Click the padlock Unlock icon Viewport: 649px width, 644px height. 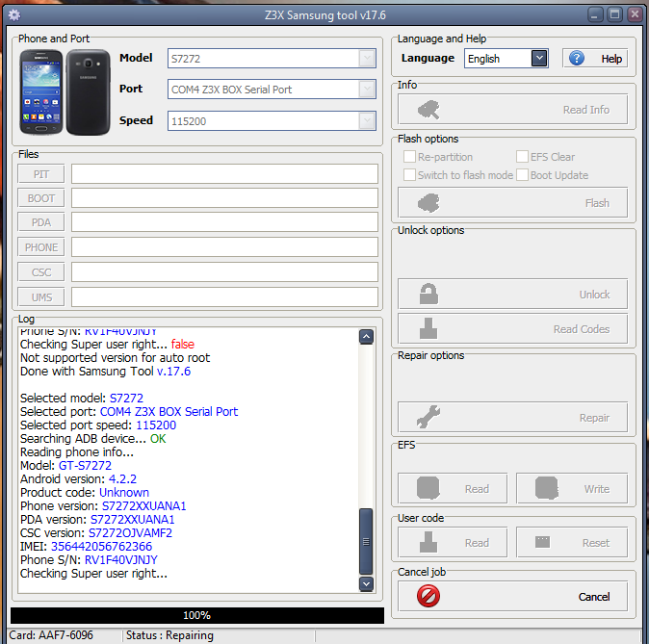(x=428, y=294)
